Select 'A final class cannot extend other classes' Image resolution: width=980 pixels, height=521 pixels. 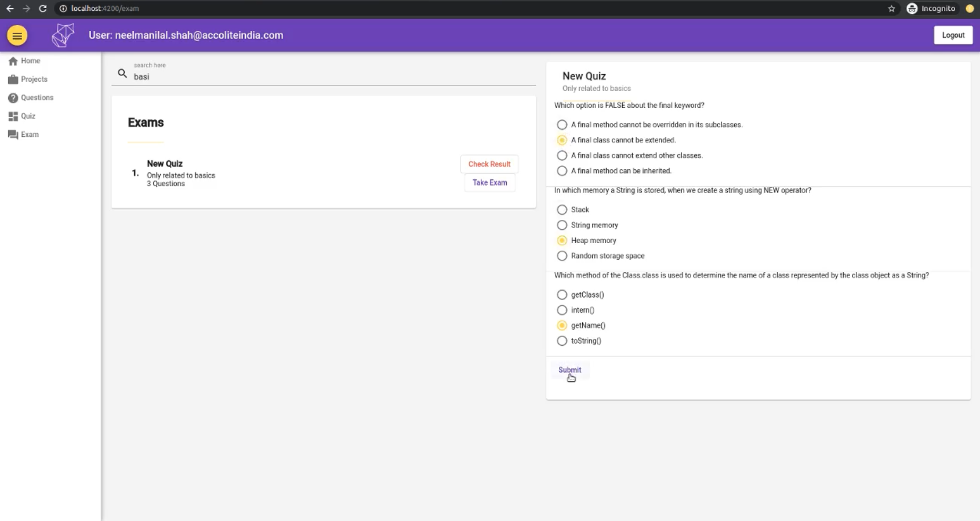click(562, 155)
